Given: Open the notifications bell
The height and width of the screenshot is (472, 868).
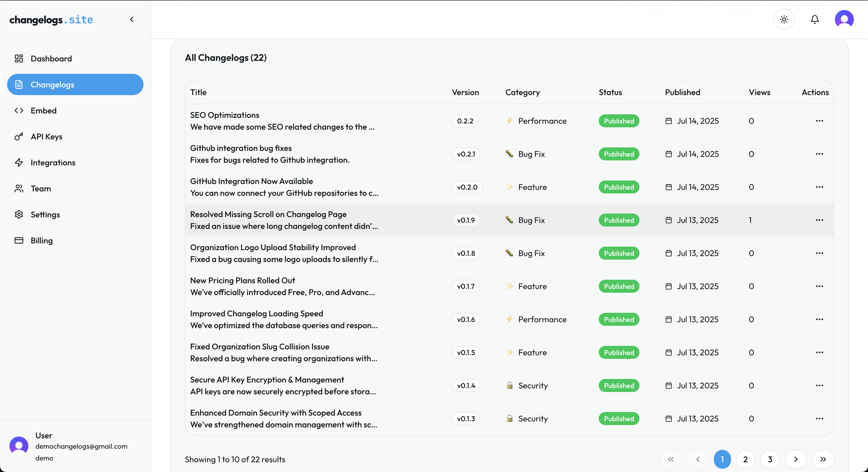Looking at the screenshot, I should 815,19.
